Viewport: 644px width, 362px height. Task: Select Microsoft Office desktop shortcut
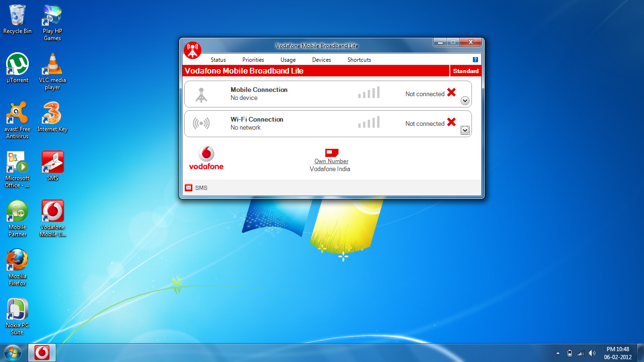(x=17, y=170)
